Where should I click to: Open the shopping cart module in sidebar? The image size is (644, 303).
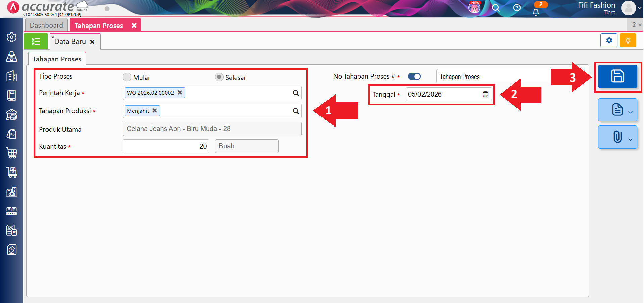pos(12,153)
